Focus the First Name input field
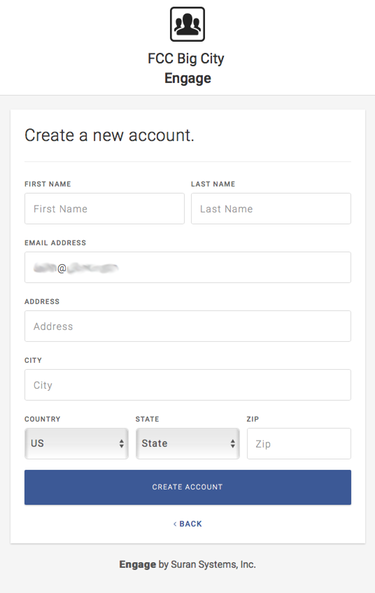Screen dimensions: 375x593 point(104,209)
